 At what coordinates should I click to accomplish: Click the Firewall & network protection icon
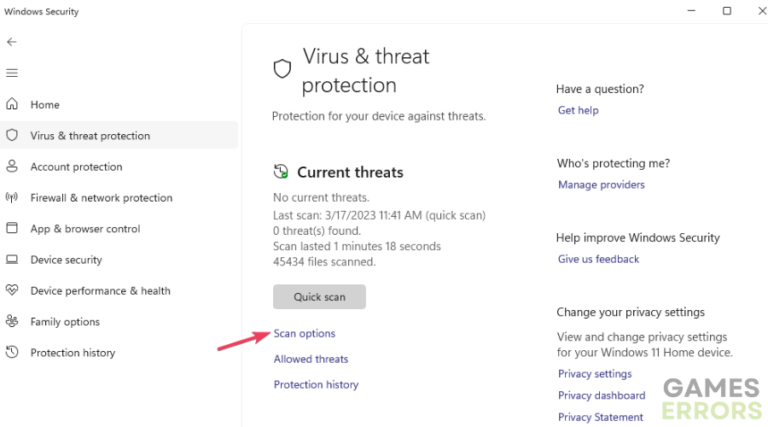pos(12,198)
